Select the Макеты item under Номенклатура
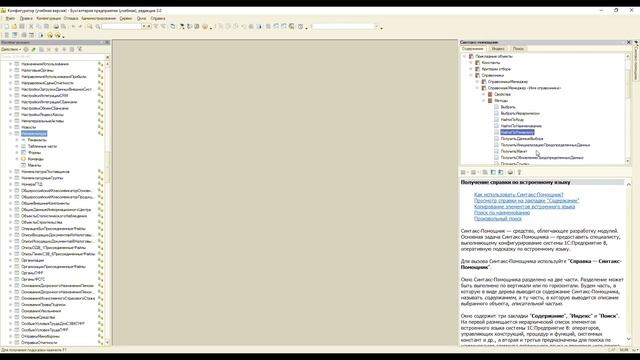The width and height of the screenshot is (640, 360). (x=34, y=165)
